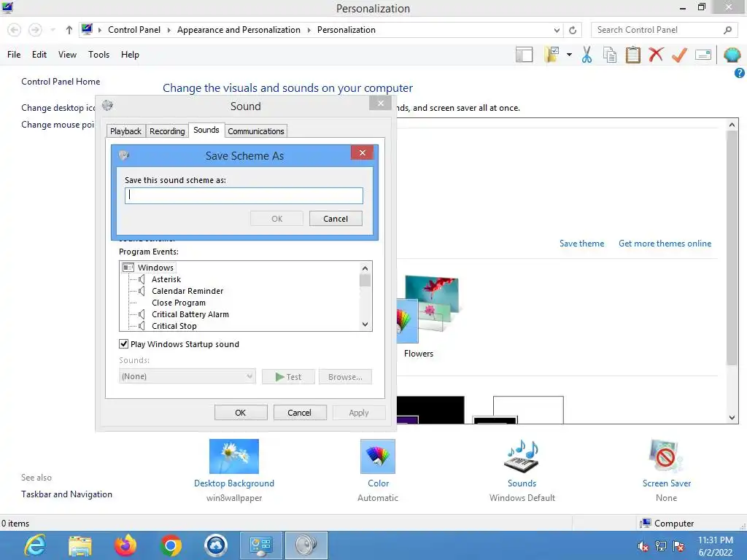Image resolution: width=747 pixels, height=560 pixels.
Task: Click OK in the Sound dialog
Action: coord(241,413)
